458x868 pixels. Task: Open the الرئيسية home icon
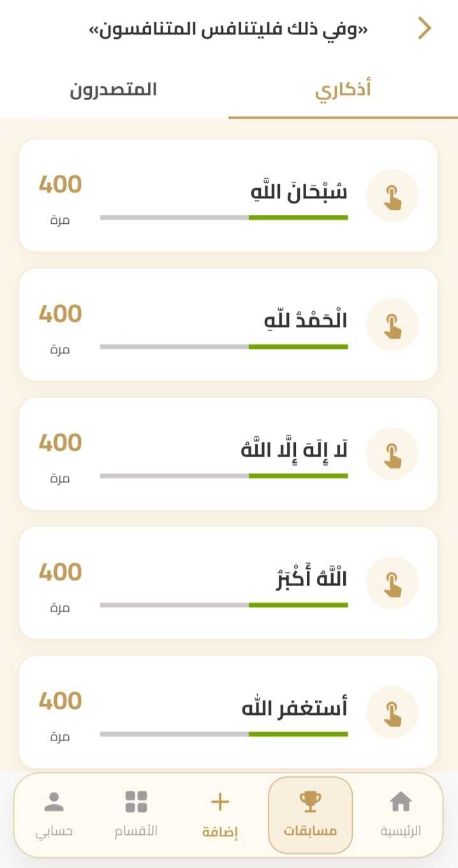(401, 802)
